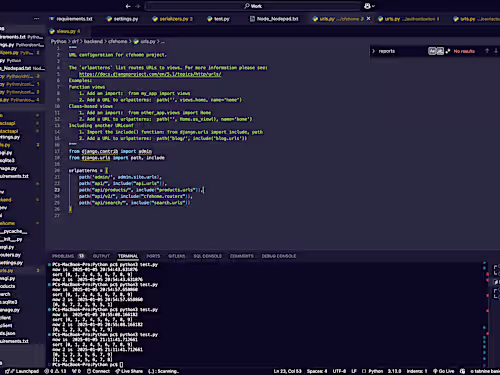Open Node_Nodepad.txt in open editors list
The image size is (500, 375).
tap(22, 68)
